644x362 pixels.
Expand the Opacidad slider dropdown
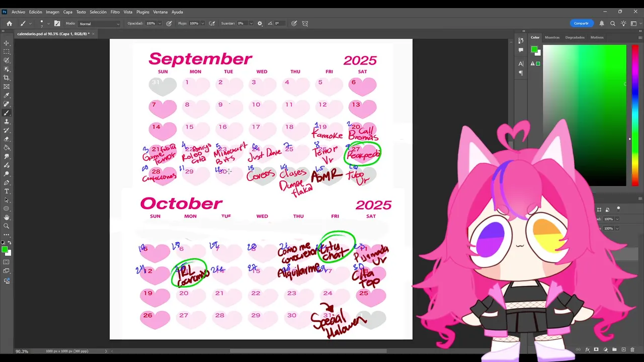pyautogui.click(x=160, y=23)
